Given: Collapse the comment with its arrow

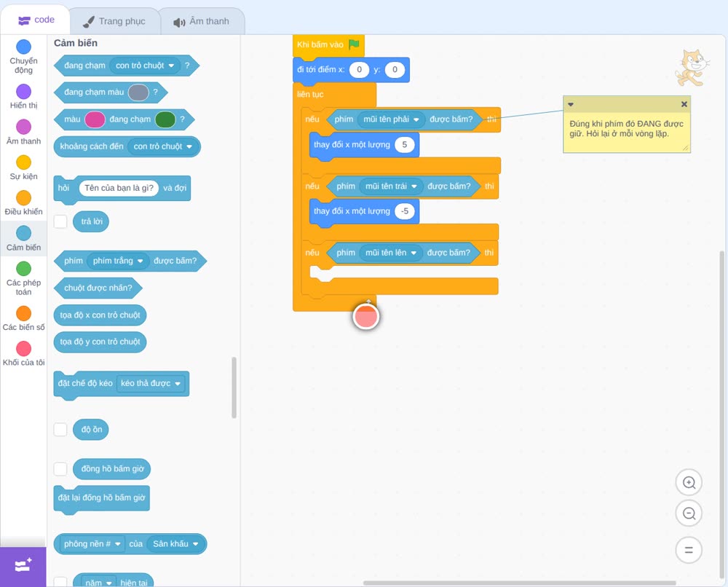Looking at the screenshot, I should [571, 104].
